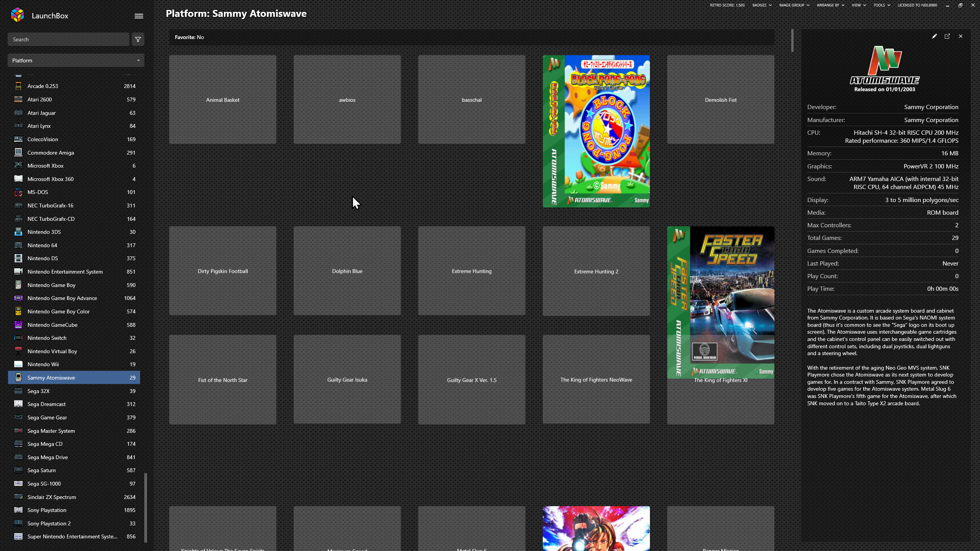This screenshot has height=551, width=980.
Task: Click the Sega SG-1000 platform icon
Action: pyautogui.click(x=18, y=484)
